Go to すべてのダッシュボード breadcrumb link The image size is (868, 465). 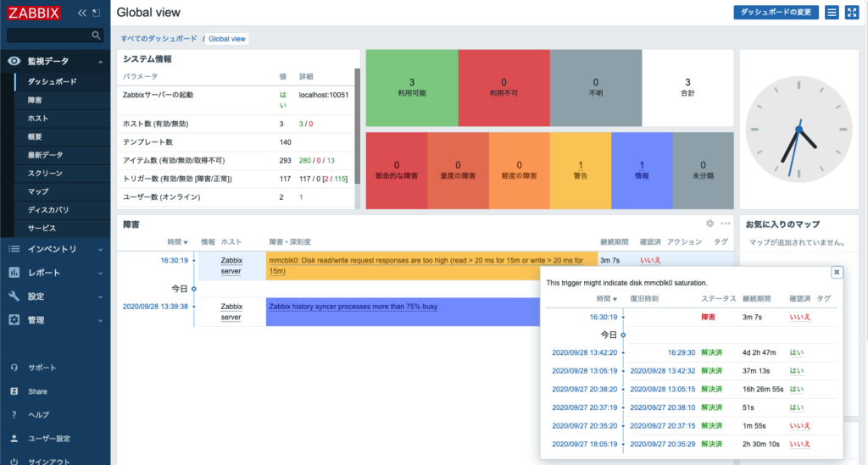(159, 39)
